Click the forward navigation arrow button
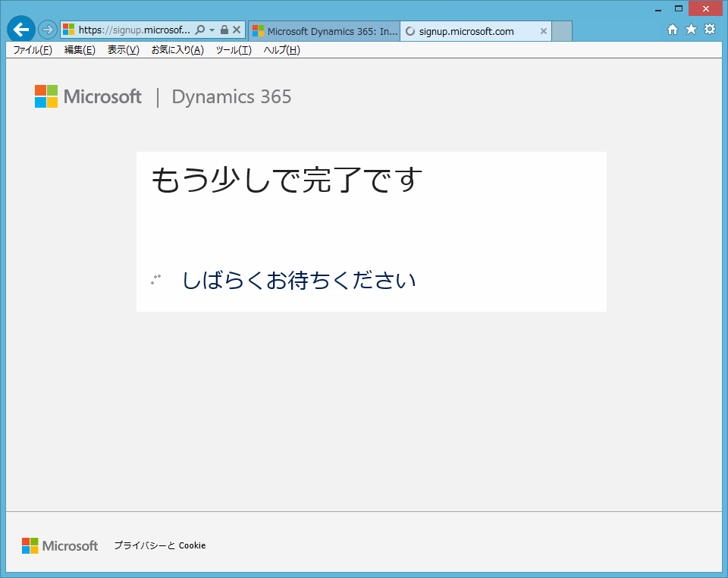728x578 pixels. (47, 30)
